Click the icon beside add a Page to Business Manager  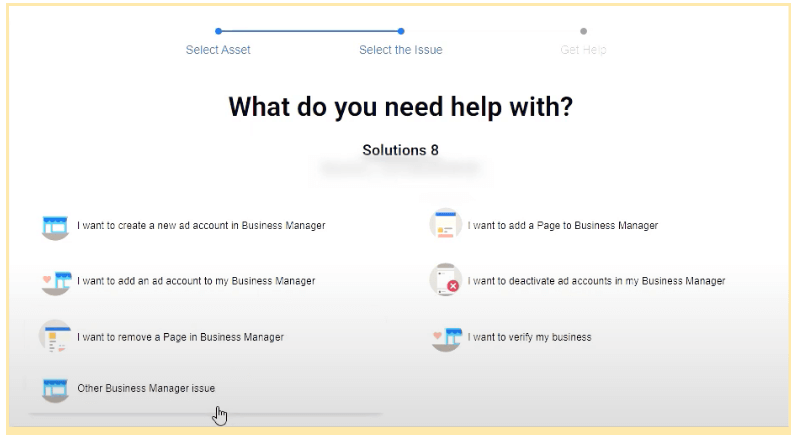445,224
